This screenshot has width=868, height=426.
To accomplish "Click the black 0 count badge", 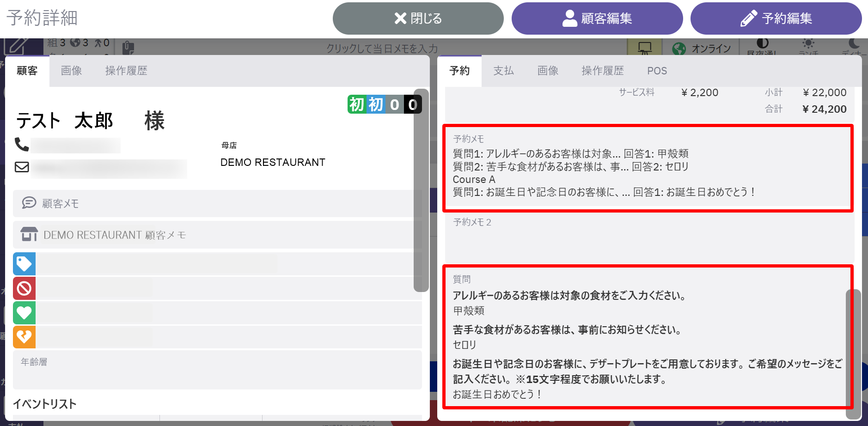I will 413,104.
